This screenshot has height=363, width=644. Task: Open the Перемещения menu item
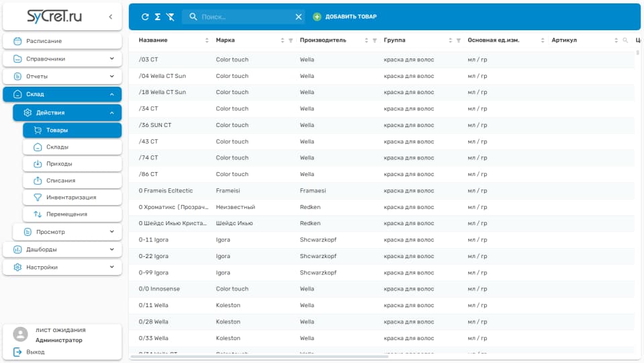point(73,214)
